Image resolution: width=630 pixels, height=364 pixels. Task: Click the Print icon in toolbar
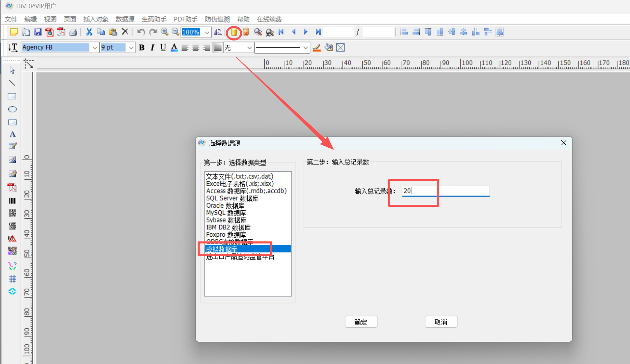tap(73, 32)
